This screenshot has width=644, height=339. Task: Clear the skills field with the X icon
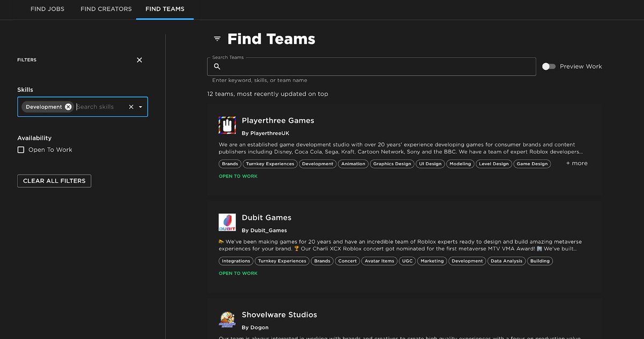click(x=131, y=106)
